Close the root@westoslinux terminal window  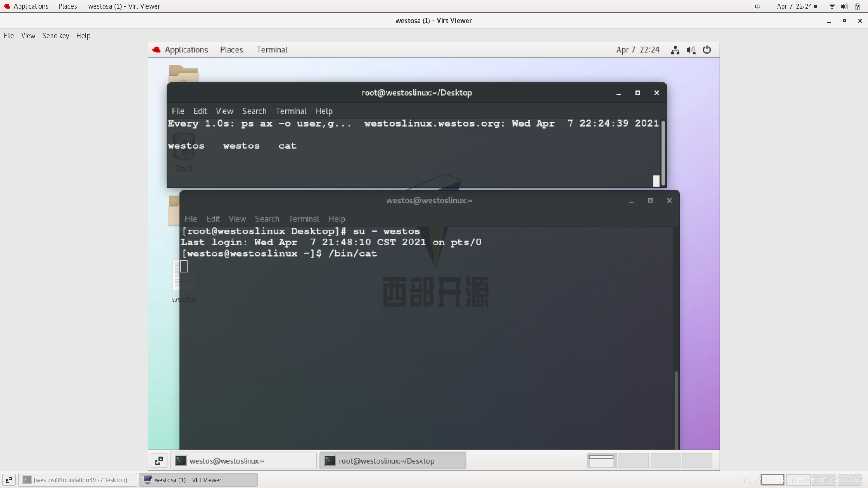pyautogui.click(x=656, y=93)
